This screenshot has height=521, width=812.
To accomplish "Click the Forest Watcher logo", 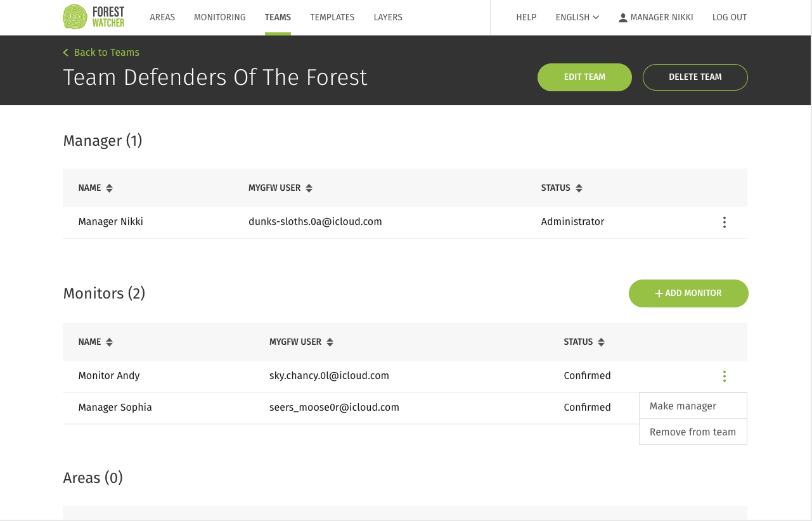I will pos(94,17).
